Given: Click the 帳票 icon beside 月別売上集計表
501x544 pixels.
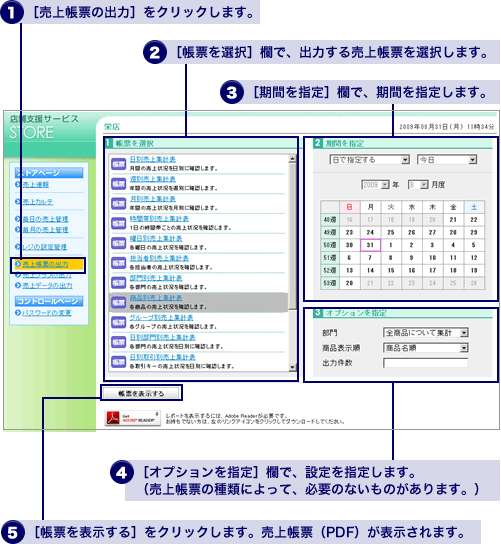Looking at the screenshot, I should point(118,204).
